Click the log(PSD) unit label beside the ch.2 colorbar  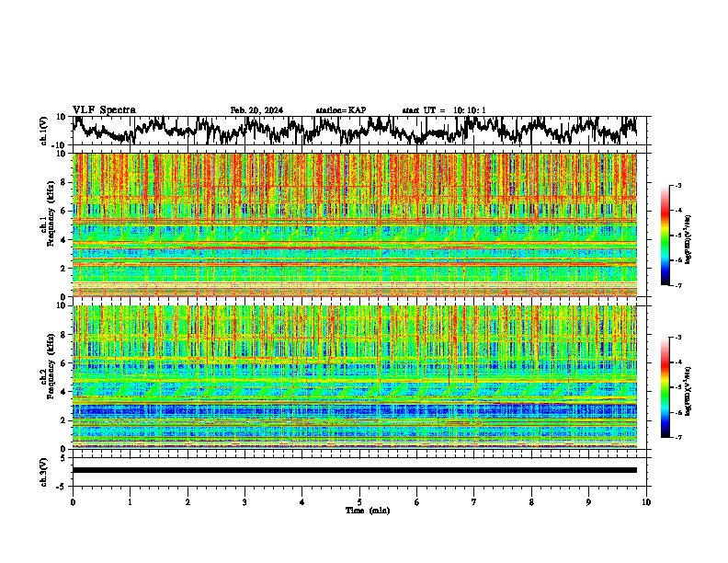tap(688, 391)
